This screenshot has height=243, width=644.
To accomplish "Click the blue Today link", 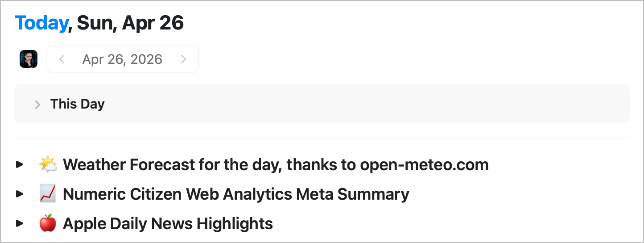I will [x=41, y=23].
